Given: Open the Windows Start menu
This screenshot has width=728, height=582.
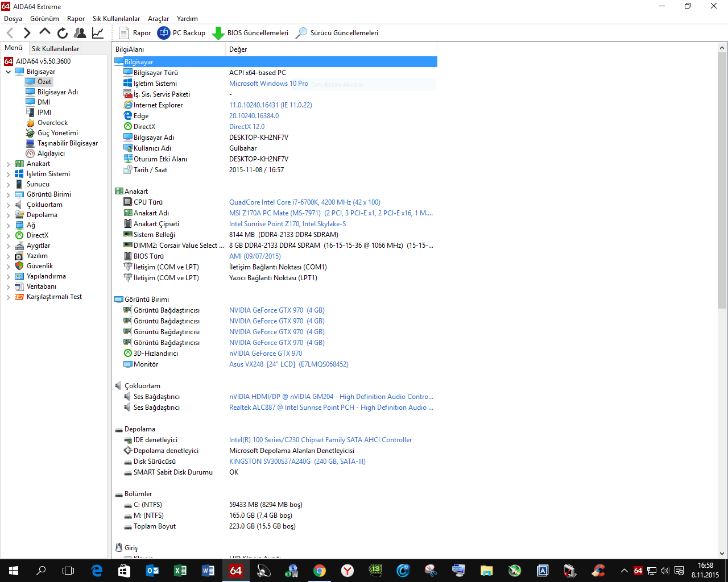Looking at the screenshot, I should (14, 571).
